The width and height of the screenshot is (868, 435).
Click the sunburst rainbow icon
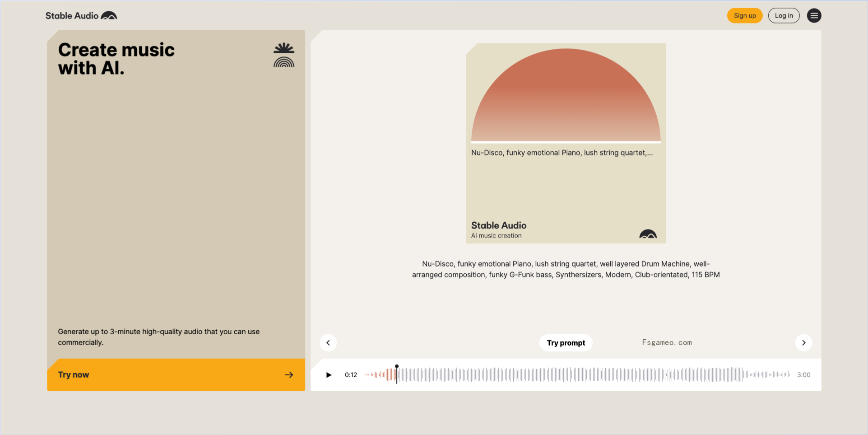tap(284, 55)
